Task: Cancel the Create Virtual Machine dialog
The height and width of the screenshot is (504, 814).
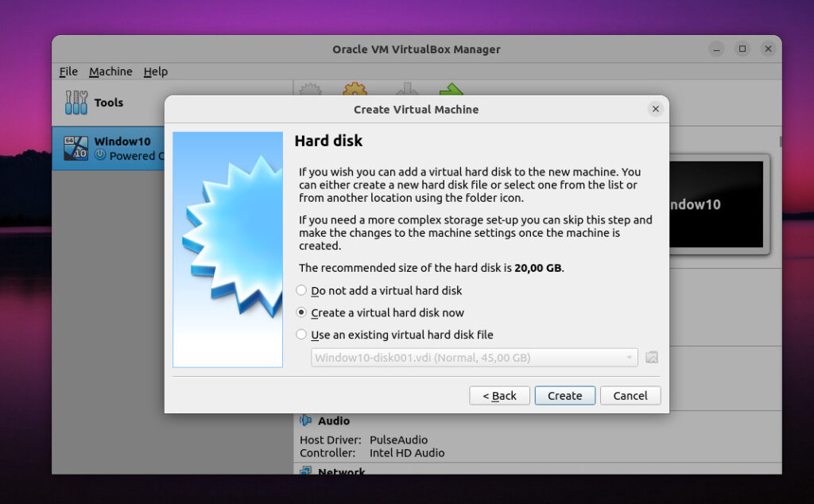Action: [630, 395]
